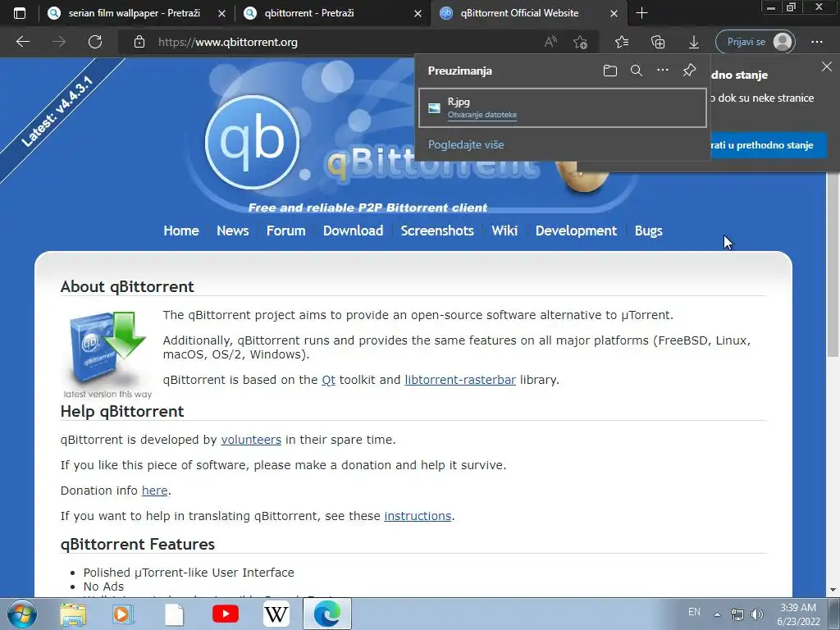Open more options in Preuzimanja panel

point(663,71)
